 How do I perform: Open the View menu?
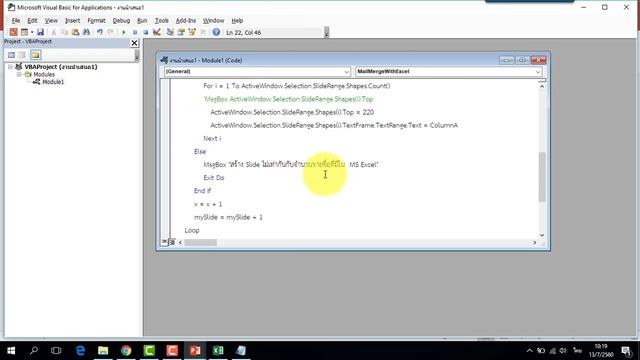point(51,20)
